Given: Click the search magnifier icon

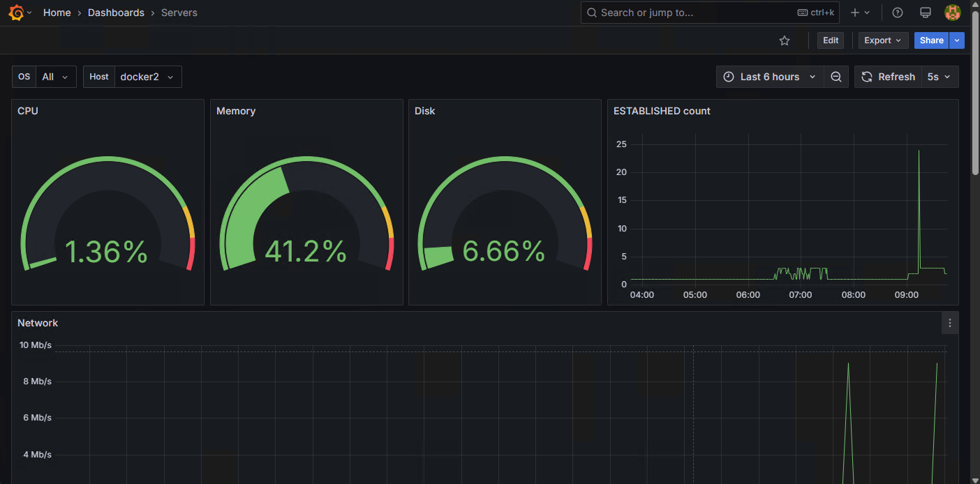Looking at the screenshot, I should 592,13.
